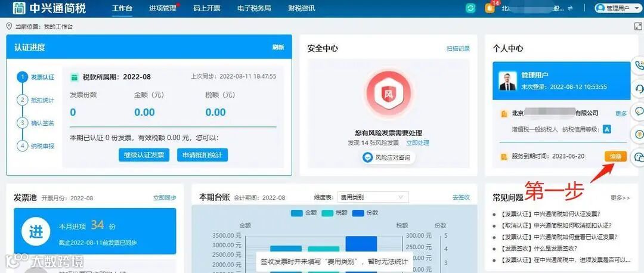The height and width of the screenshot is (273, 644).
Task: Click the green sync icon in header
Action: (x=470, y=8)
